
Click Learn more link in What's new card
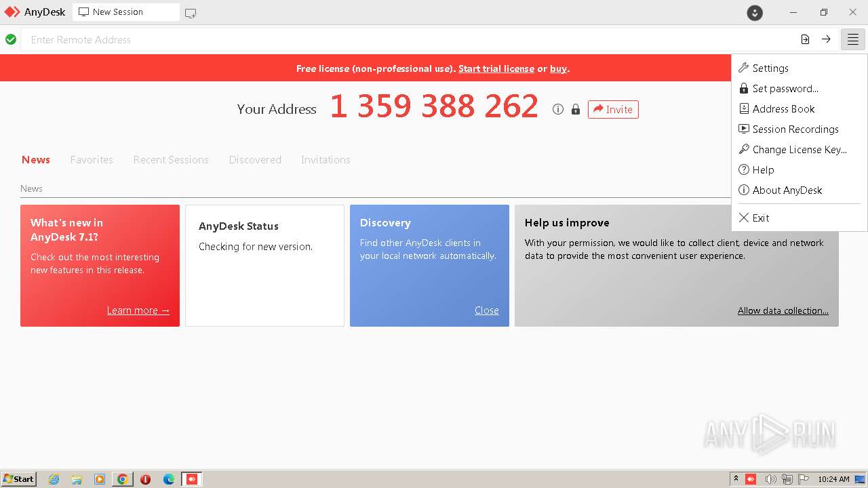click(x=138, y=310)
